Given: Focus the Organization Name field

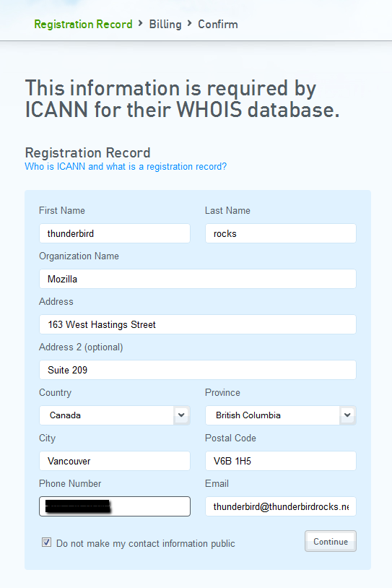Looking at the screenshot, I should 198,279.
